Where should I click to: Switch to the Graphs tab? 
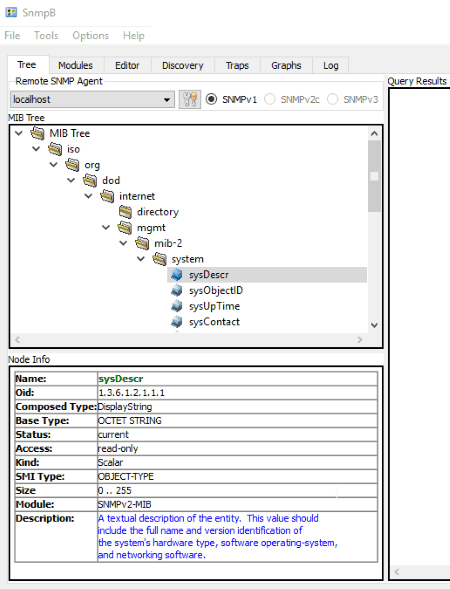pos(286,65)
